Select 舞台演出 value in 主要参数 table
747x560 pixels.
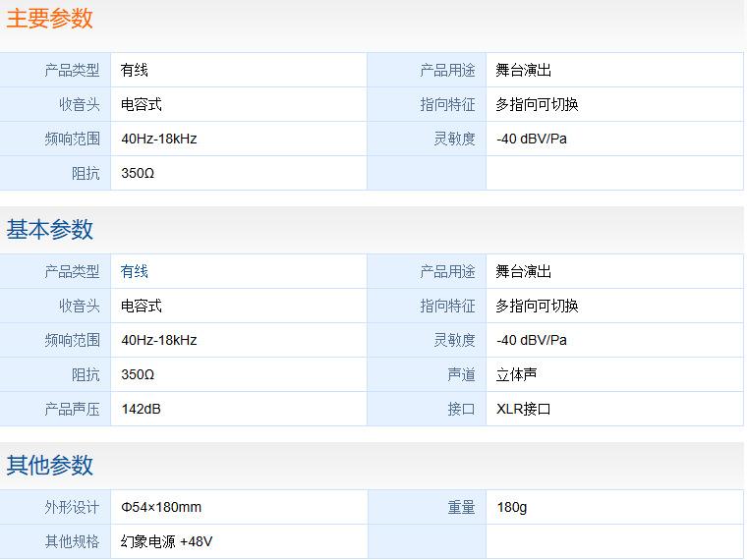(x=524, y=70)
